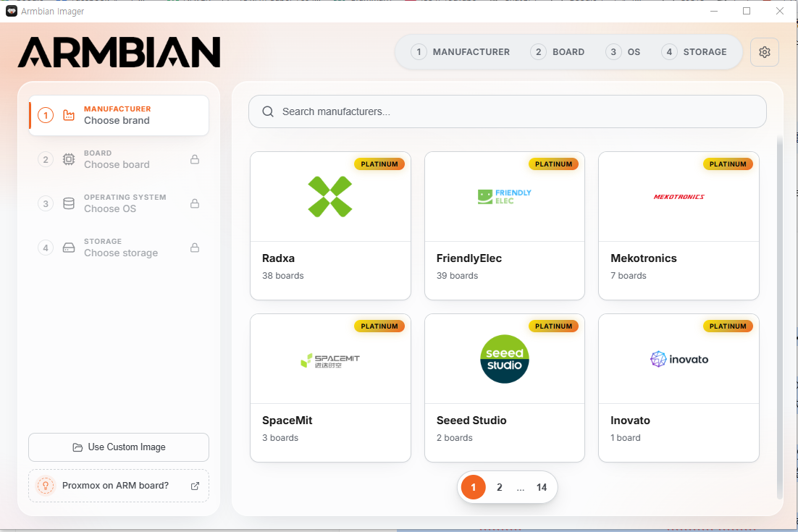Select the Board step in top stepper
Viewport: 798px width, 532px height.
pyautogui.click(x=558, y=52)
